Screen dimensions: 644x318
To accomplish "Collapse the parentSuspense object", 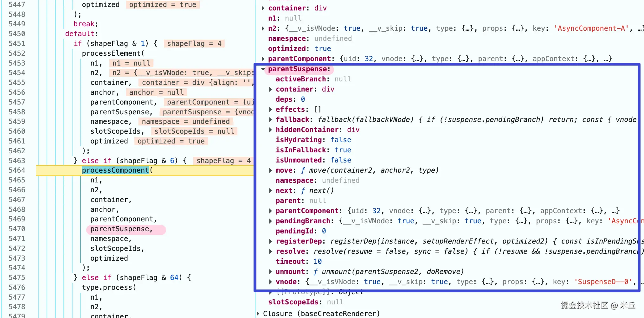I will [x=263, y=69].
